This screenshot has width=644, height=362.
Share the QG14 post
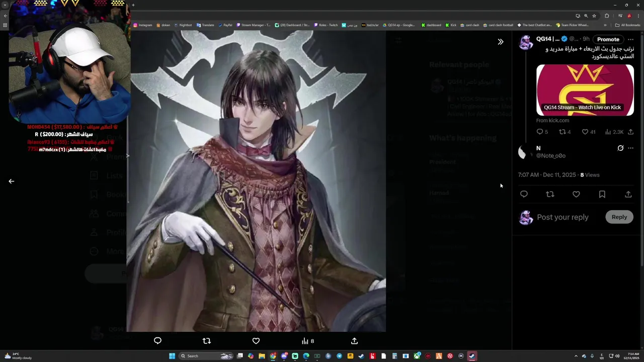(630, 132)
